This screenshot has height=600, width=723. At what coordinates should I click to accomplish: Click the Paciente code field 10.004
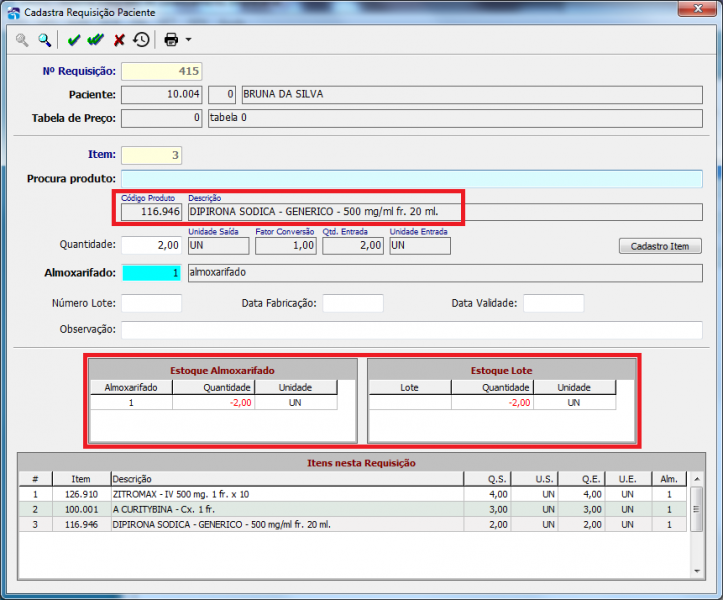tap(161, 95)
